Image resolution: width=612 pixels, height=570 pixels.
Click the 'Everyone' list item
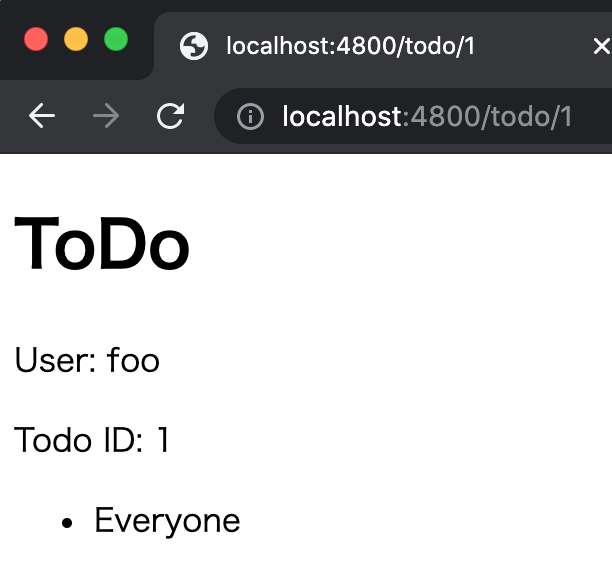click(x=167, y=520)
